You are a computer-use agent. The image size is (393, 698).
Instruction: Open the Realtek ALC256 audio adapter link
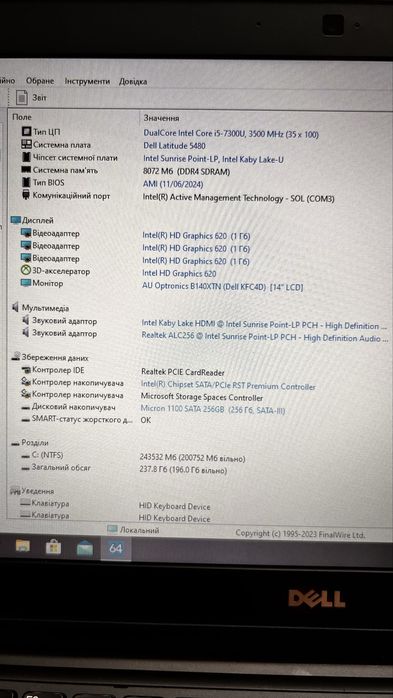point(264,337)
